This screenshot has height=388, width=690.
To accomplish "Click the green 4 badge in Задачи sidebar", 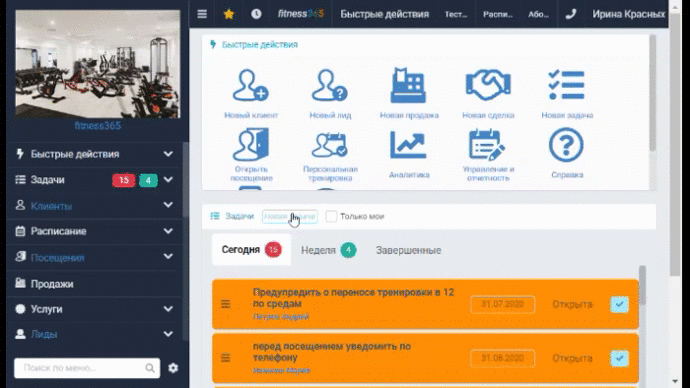I will click(x=148, y=180).
